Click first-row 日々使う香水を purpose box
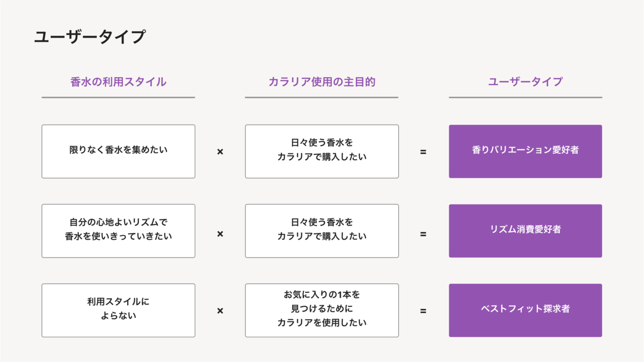The height and width of the screenshot is (362, 644). click(322, 151)
